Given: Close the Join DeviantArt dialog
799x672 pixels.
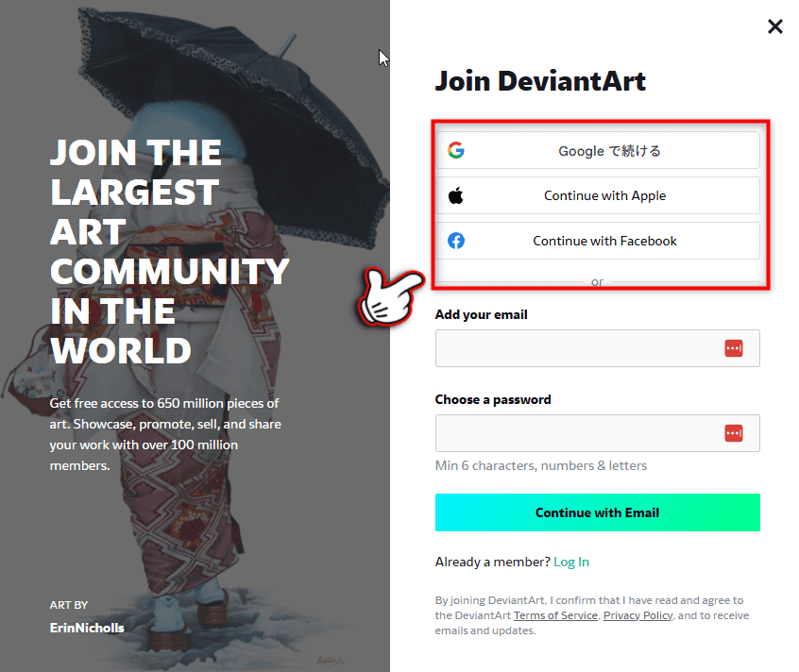Looking at the screenshot, I should pos(775,26).
